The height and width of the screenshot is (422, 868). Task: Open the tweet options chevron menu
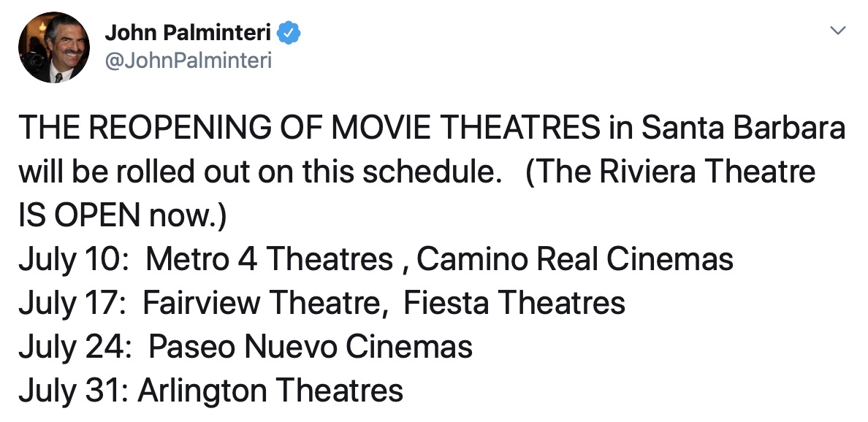[840, 31]
